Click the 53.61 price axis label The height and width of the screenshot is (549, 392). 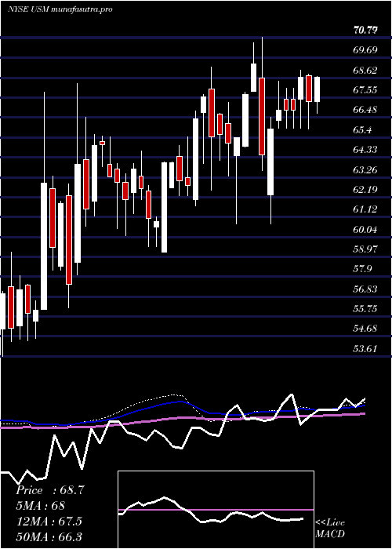pos(365,349)
